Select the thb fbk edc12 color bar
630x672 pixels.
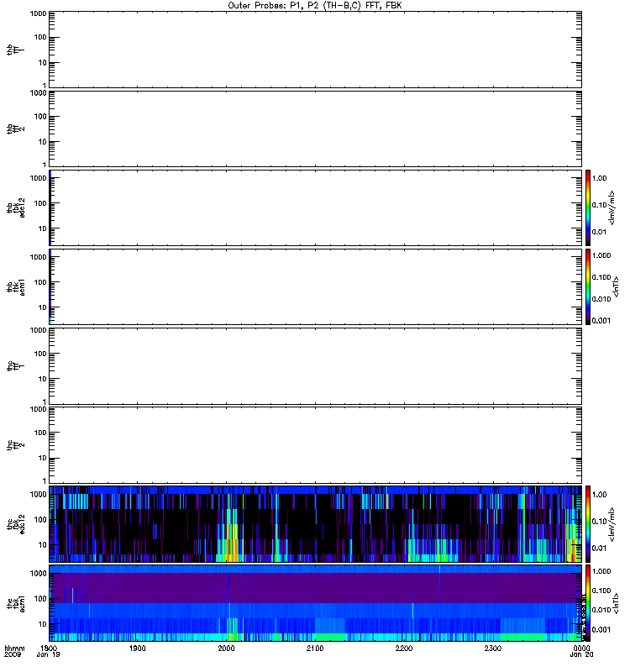coord(588,207)
